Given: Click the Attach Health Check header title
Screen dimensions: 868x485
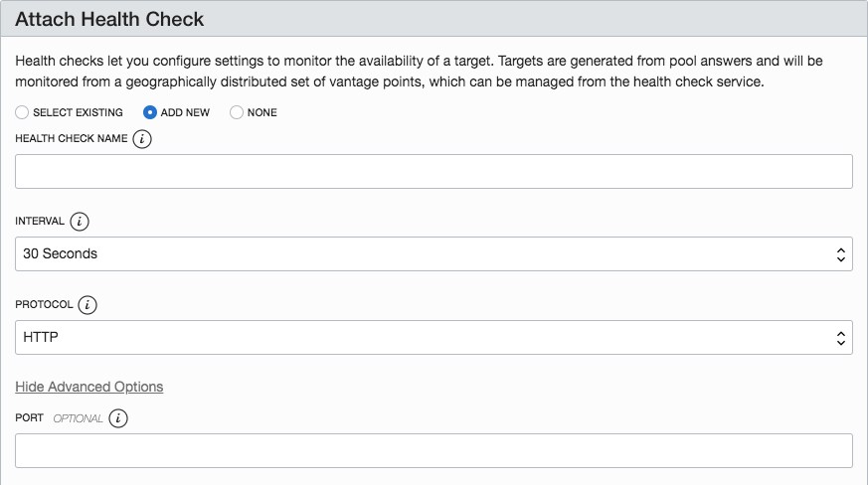Looking at the screenshot, I should (109, 20).
